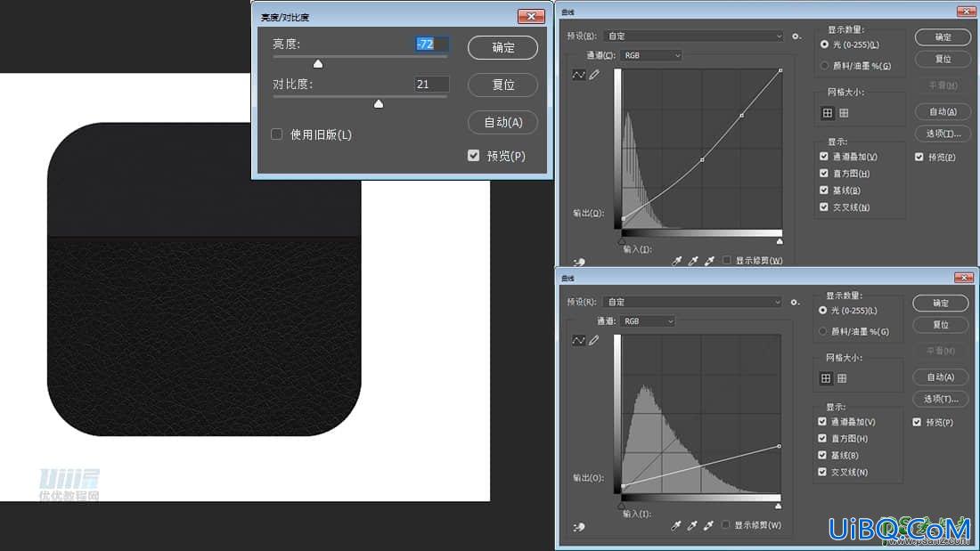The height and width of the screenshot is (551, 980).
Task: Select 光 (0-255) radio in upper Curves dialog
Action: pos(824,45)
